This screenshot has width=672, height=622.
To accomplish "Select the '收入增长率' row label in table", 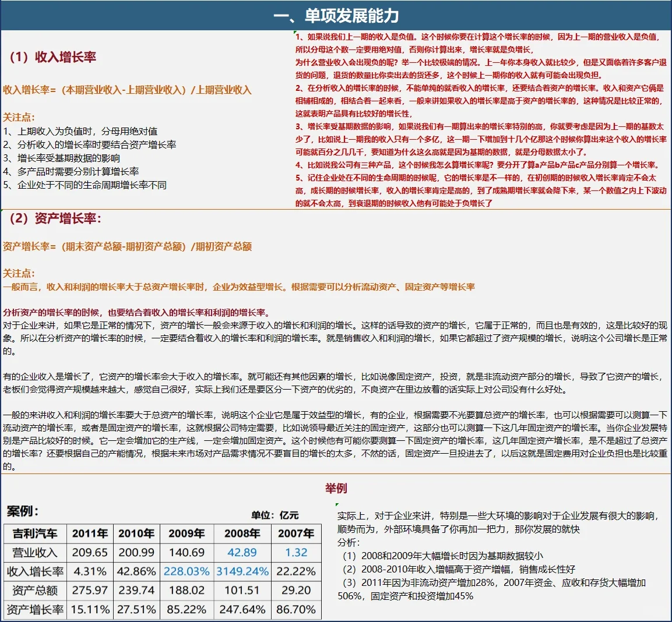I will (35, 571).
